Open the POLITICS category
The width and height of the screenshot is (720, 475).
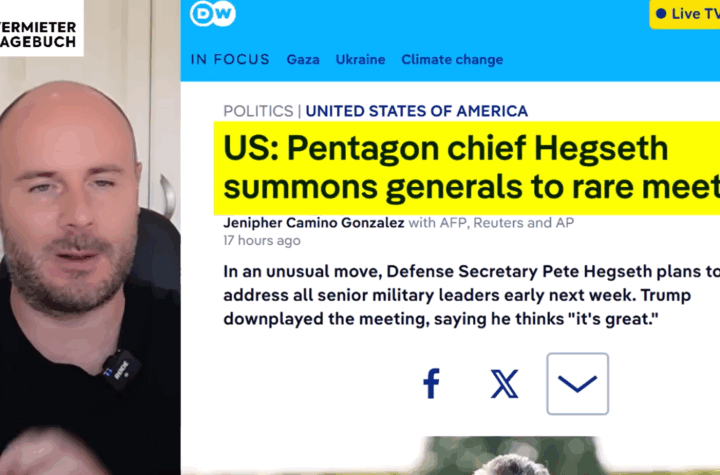coord(258,111)
